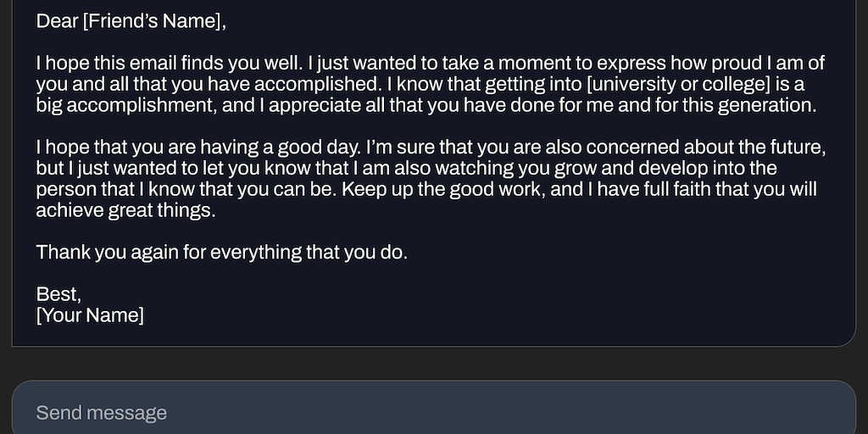The image size is (868, 434).
Task: Click the Send message input field
Action: click(432, 413)
